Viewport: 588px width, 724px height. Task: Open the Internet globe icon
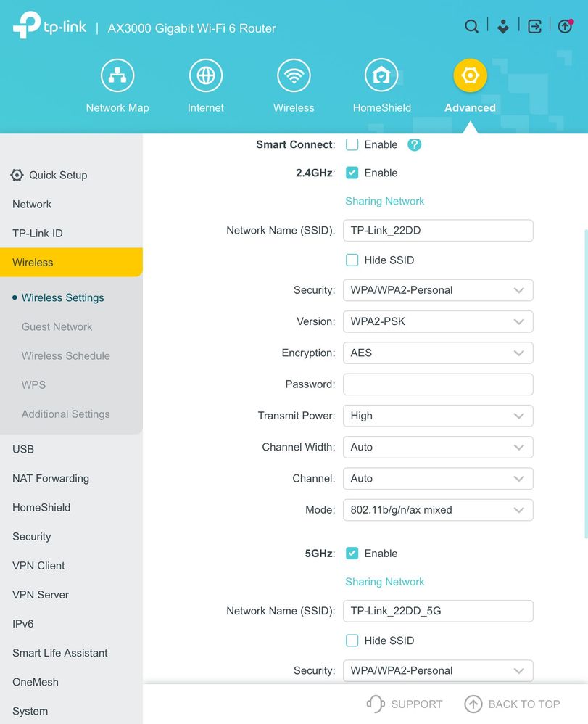point(205,75)
